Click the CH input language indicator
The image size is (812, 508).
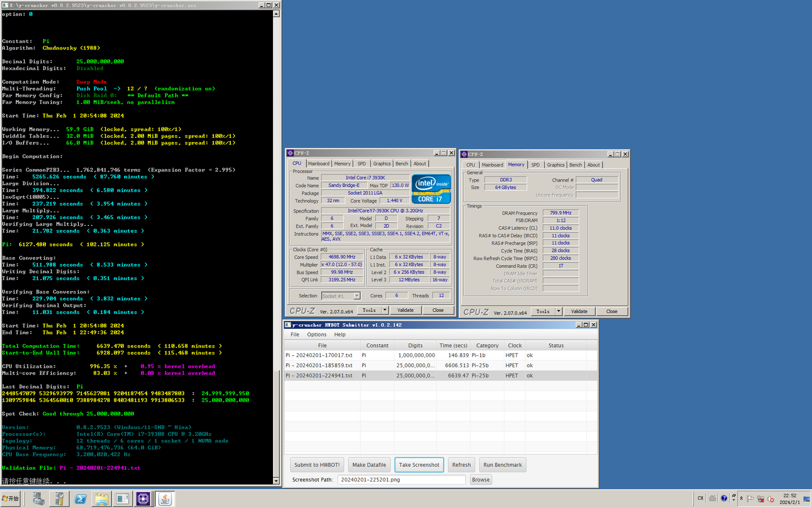700,499
